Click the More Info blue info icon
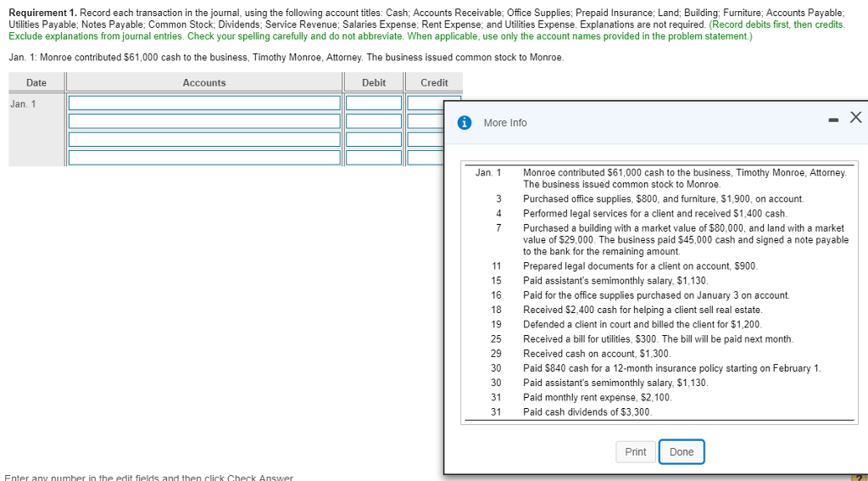This screenshot has height=481, width=868. click(x=465, y=122)
